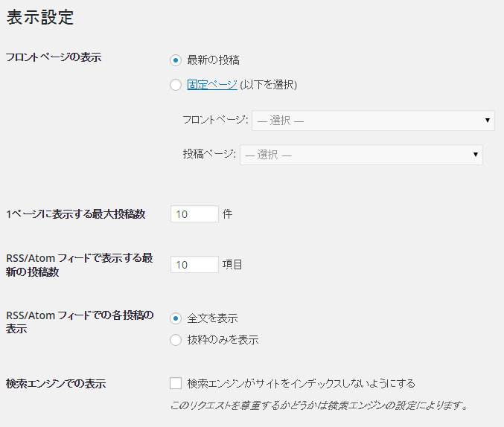This screenshot has height=427, width=504.
Task: Click the arrow on フロントページ select box
Action: (x=488, y=121)
